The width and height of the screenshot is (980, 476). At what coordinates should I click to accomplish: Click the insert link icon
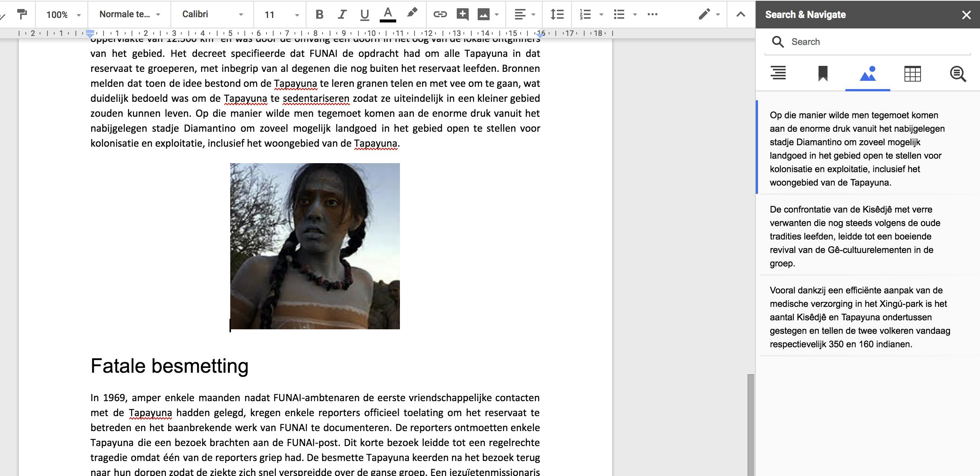click(x=440, y=15)
